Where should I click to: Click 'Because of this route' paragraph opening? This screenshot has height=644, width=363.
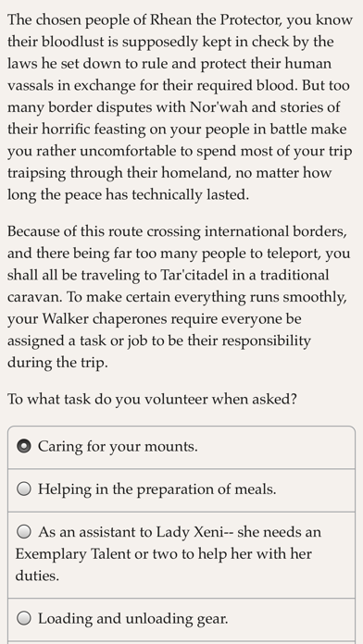click(75, 231)
